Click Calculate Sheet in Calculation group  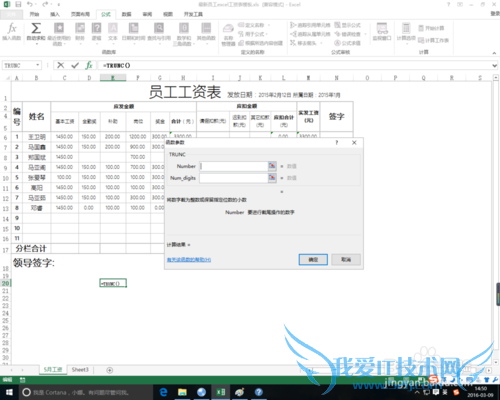433,40
